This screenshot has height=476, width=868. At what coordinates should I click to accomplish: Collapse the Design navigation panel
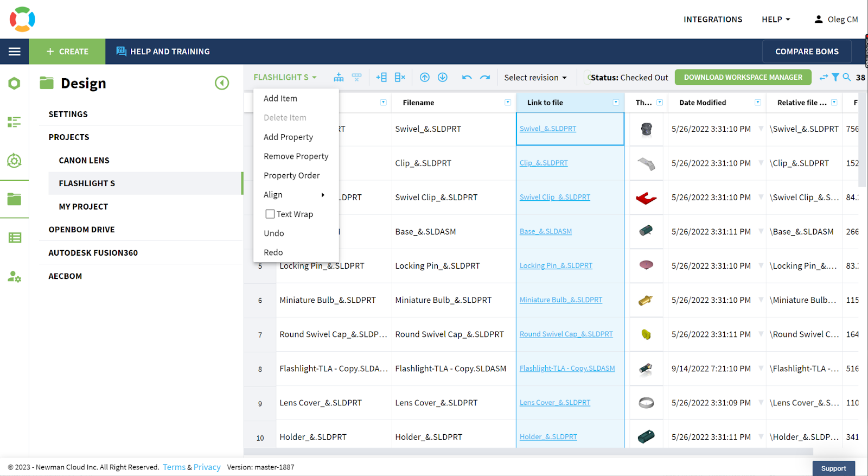pyautogui.click(x=222, y=83)
